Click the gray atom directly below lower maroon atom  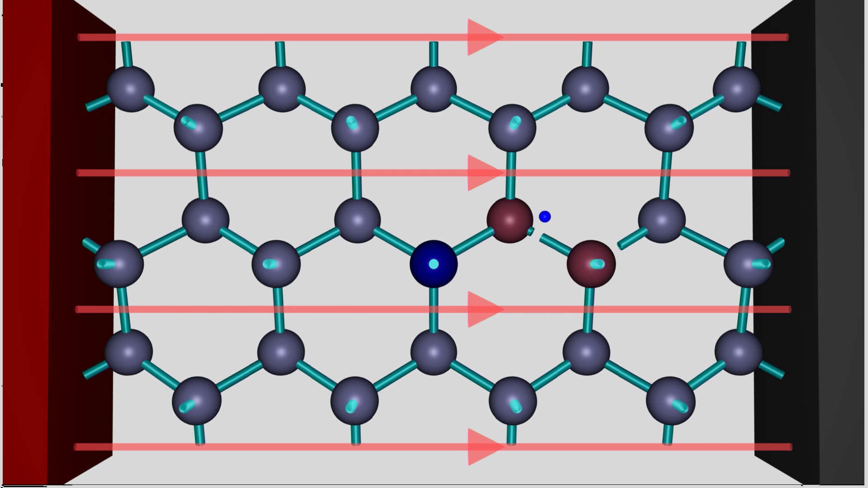pyautogui.click(x=586, y=352)
